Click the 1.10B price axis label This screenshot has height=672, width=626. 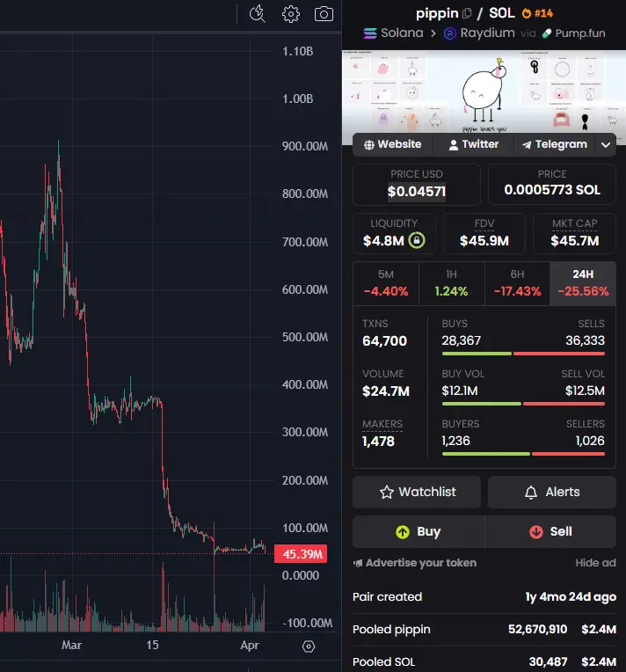(297, 51)
